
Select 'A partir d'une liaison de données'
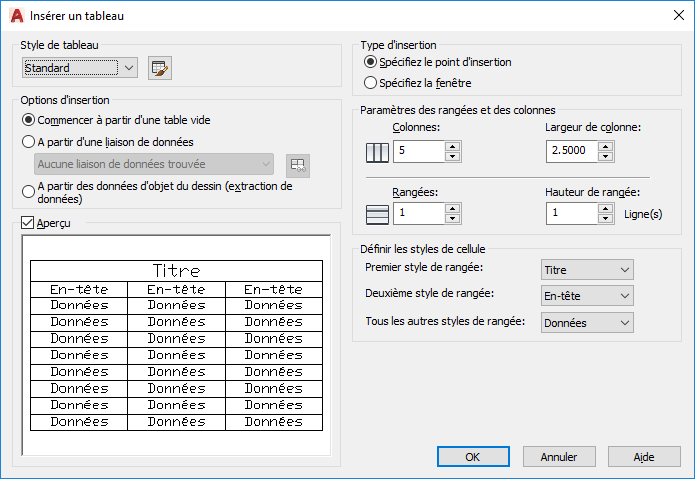click(28, 142)
